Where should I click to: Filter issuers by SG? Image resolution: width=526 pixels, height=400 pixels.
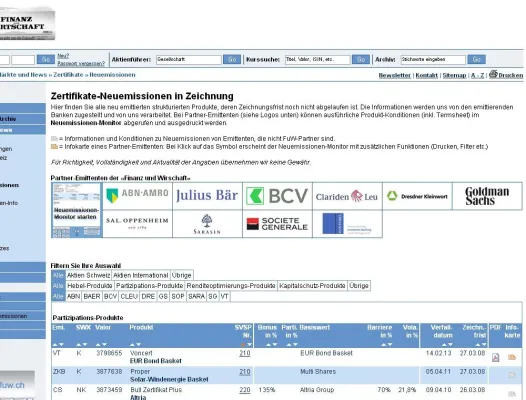[x=213, y=296]
